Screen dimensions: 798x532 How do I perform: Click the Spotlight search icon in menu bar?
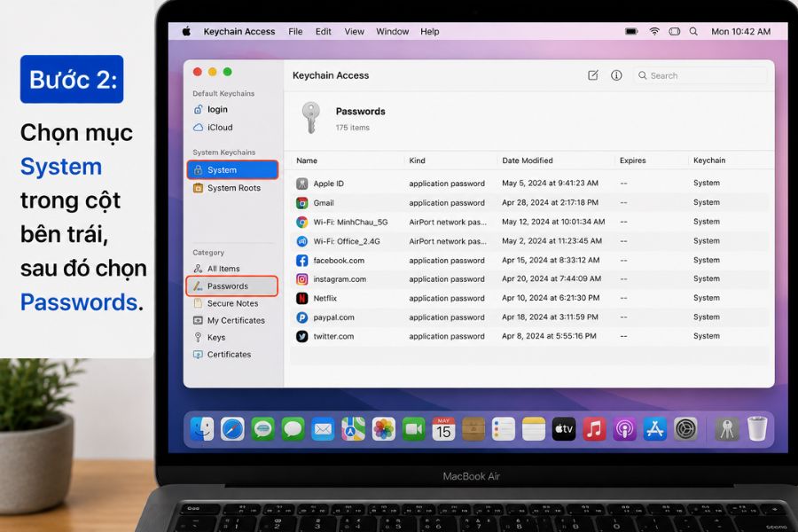tap(693, 32)
